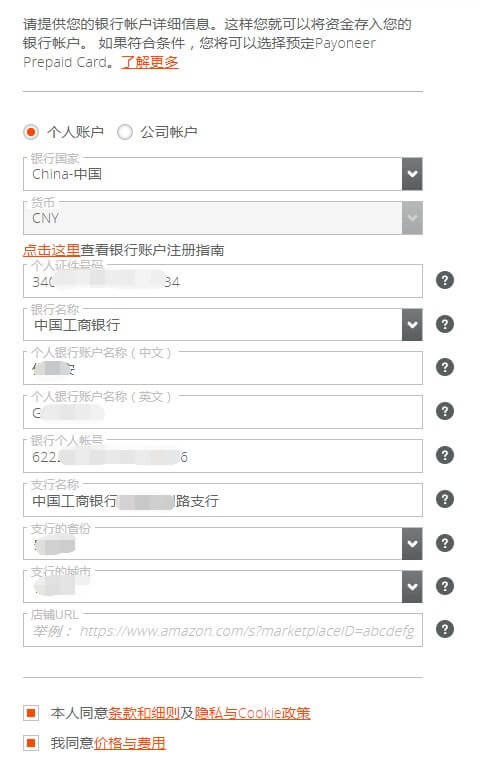Click help icon next to 银行个人帐号
Viewport: 480px width, 772px height.
445,455
